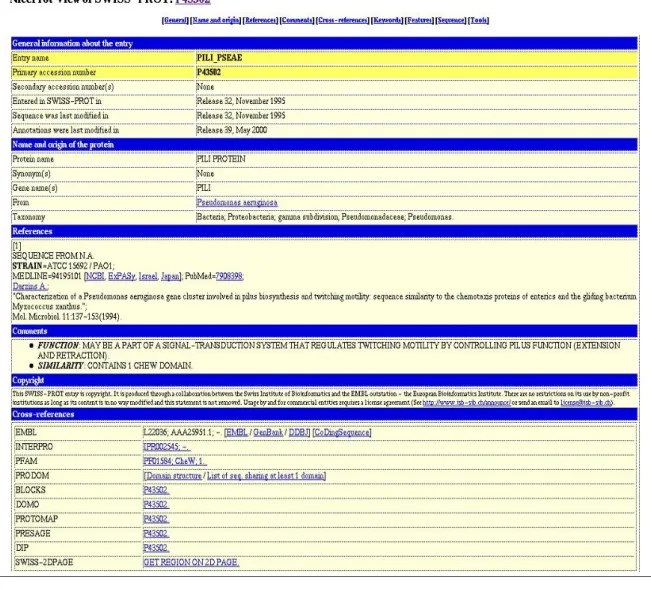Click the license email address link
The height and width of the screenshot is (589, 651).
pos(585,403)
